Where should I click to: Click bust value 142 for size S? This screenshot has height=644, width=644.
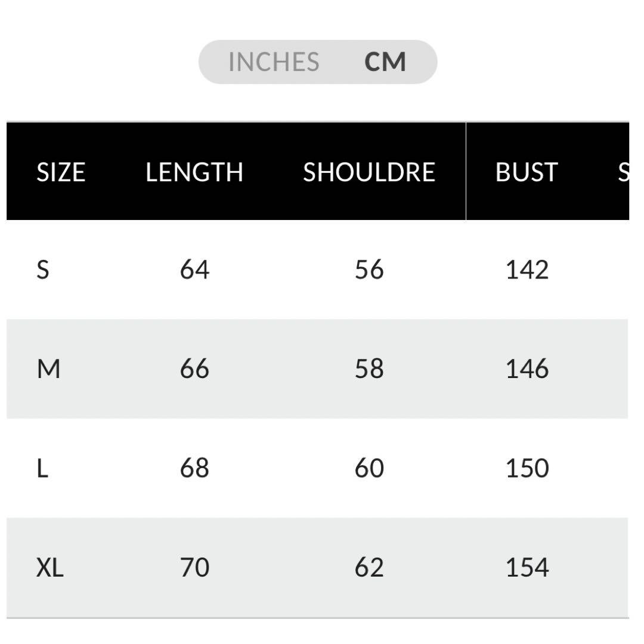(527, 270)
